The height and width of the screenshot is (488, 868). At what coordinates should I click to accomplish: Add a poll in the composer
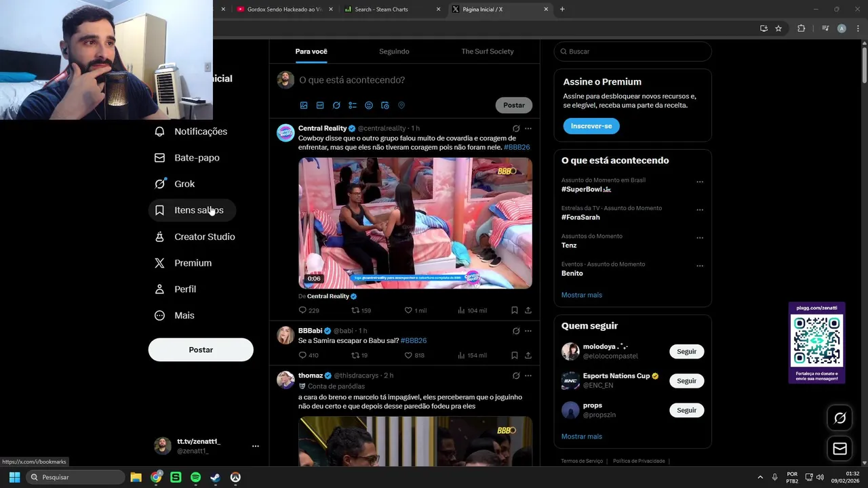pyautogui.click(x=353, y=105)
